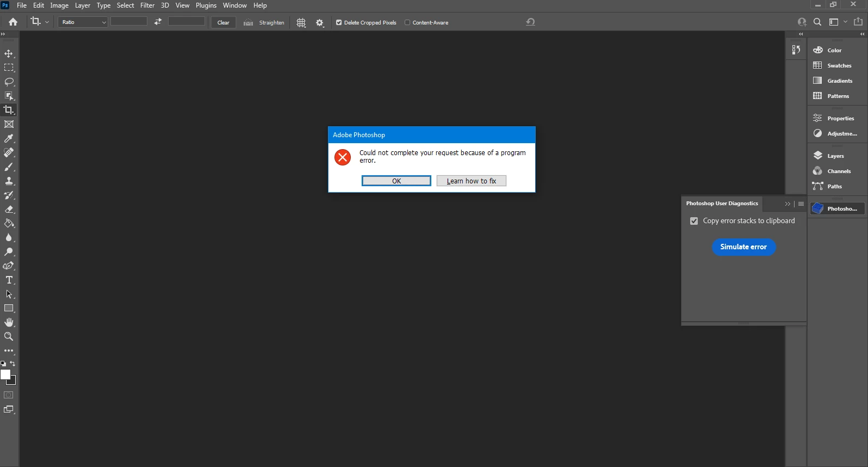Open the Ratio crop preset dropdown
The height and width of the screenshot is (467, 868).
pos(83,22)
